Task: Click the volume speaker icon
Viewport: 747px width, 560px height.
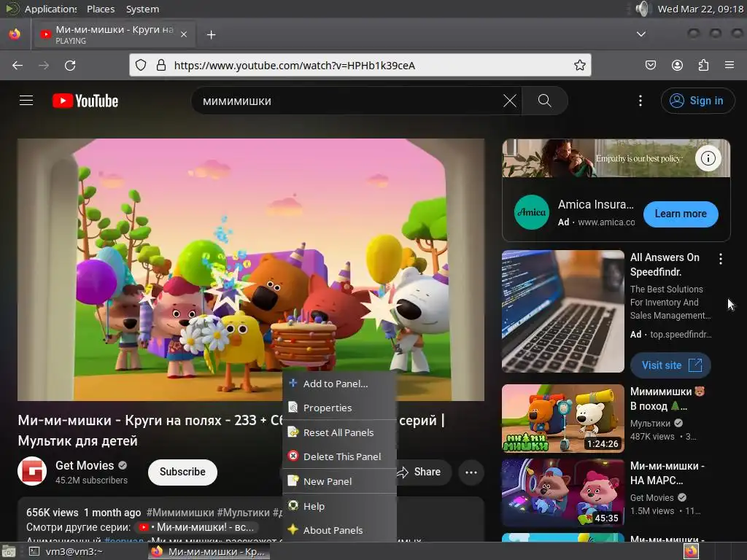Action: [x=642, y=9]
